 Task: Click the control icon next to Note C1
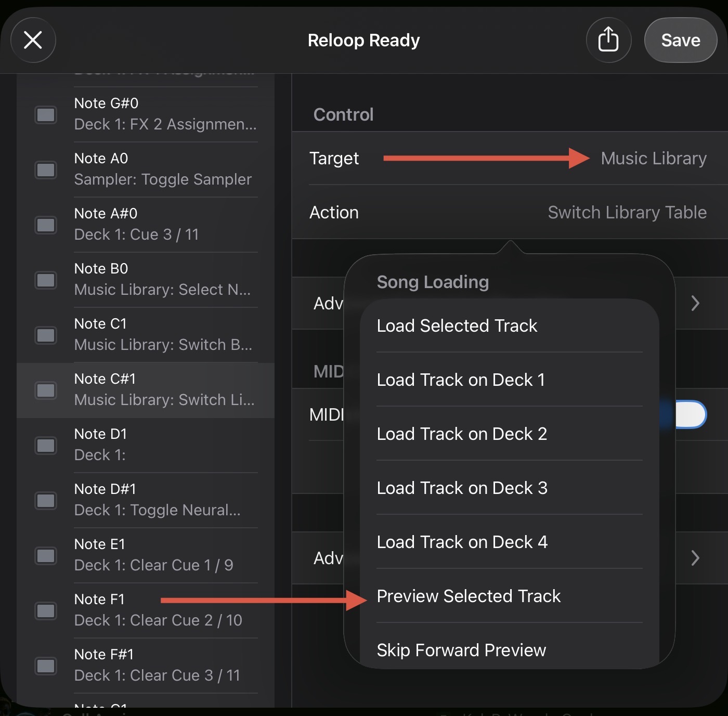pos(46,335)
